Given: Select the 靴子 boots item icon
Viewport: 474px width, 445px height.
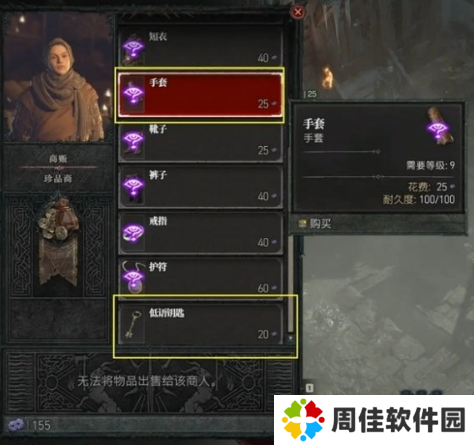Looking at the screenshot, I should pyautogui.click(x=133, y=141).
